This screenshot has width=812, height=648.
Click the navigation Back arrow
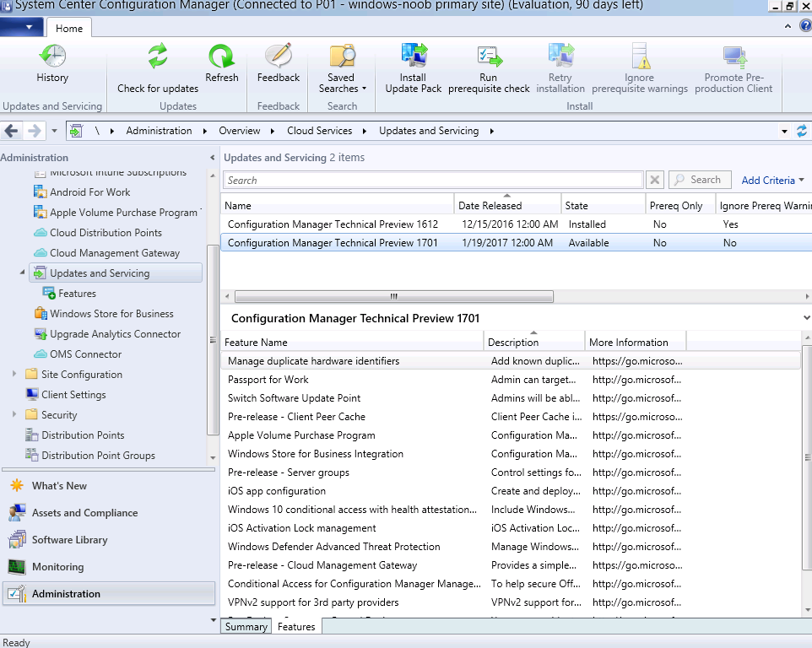tap(11, 131)
